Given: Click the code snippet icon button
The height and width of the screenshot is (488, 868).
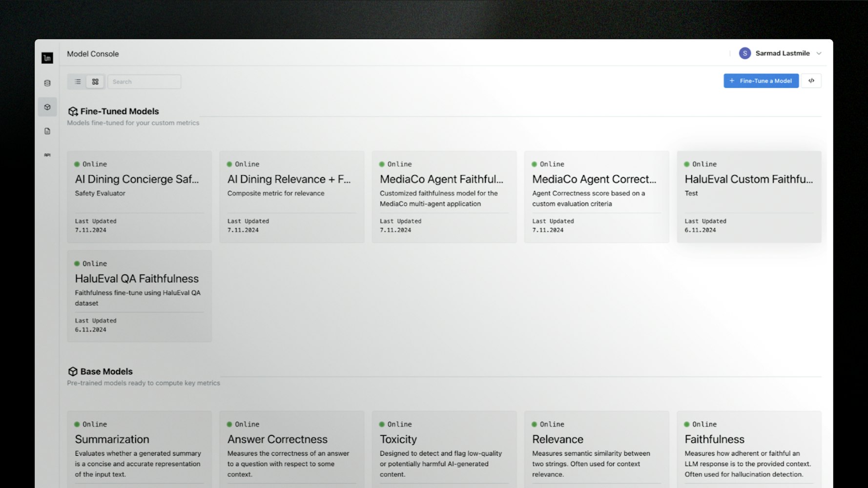Looking at the screenshot, I should click(x=811, y=81).
